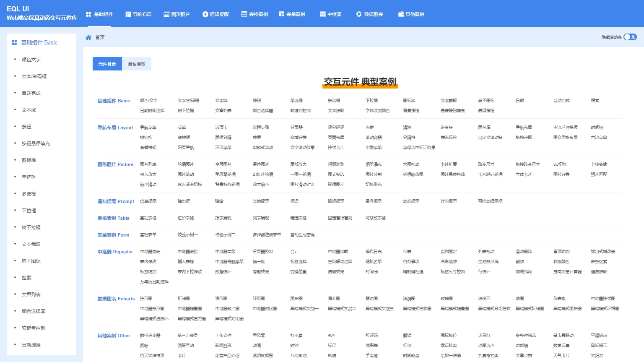Open 固定首行首列 in the Table row

click(340, 218)
